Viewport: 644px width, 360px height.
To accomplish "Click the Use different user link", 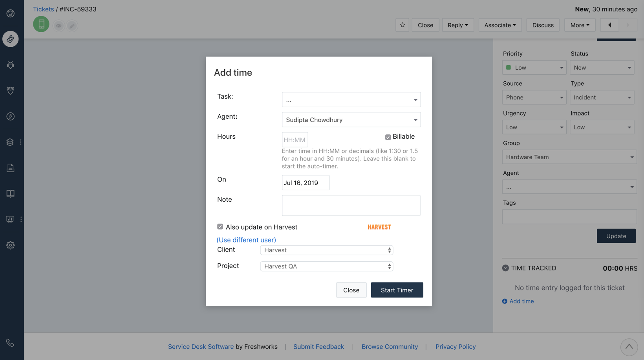I will click(x=246, y=240).
